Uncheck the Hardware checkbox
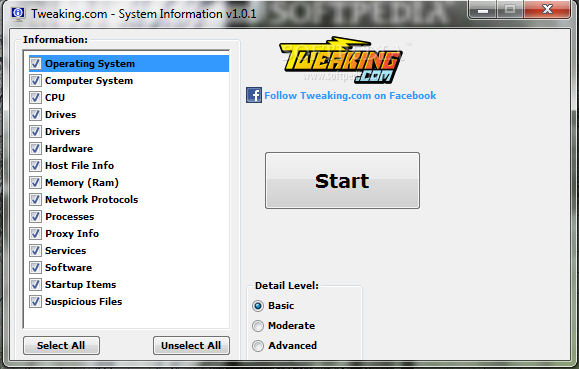The image size is (579, 369). [35, 148]
